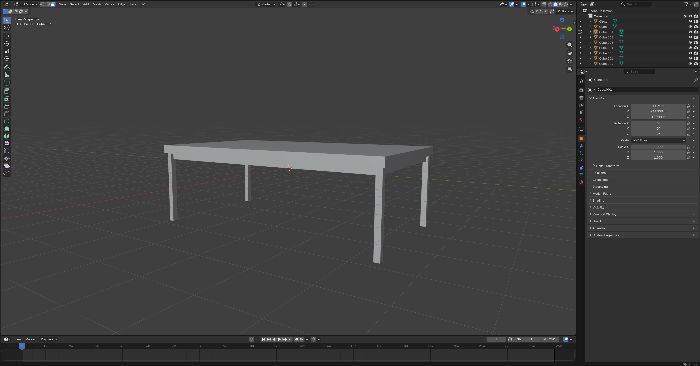Open the Material properties tab
Screen dimensions: 700x366
[x=581, y=182]
